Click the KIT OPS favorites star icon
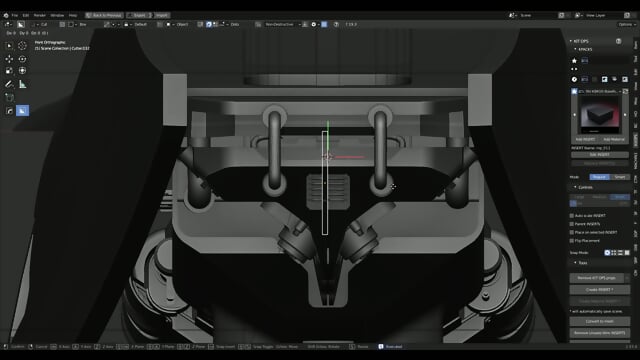This screenshot has width=640, height=360. (574, 60)
